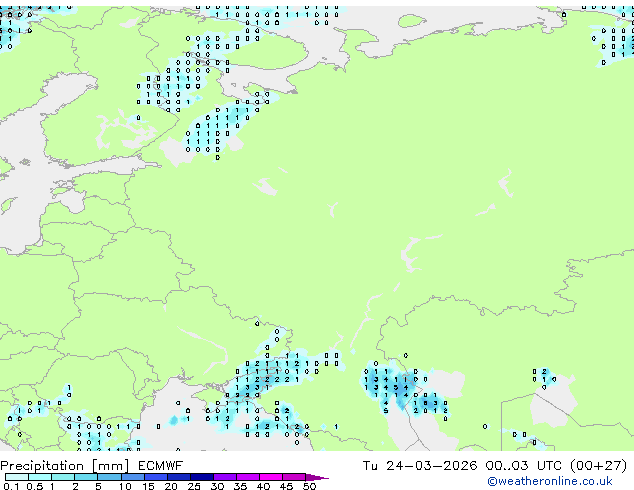Click the date '24-03-2026' in the footer
Image resolution: width=634 pixels, height=490 pixels.
tap(431, 466)
